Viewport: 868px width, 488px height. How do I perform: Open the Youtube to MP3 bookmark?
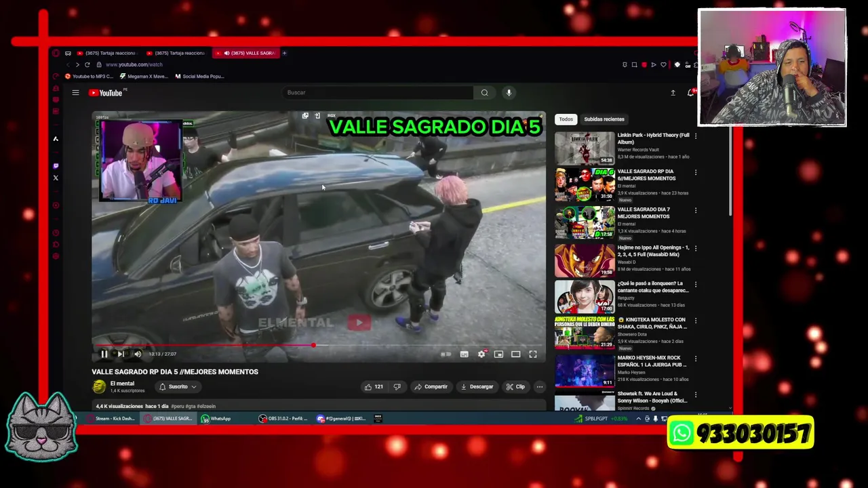point(89,77)
